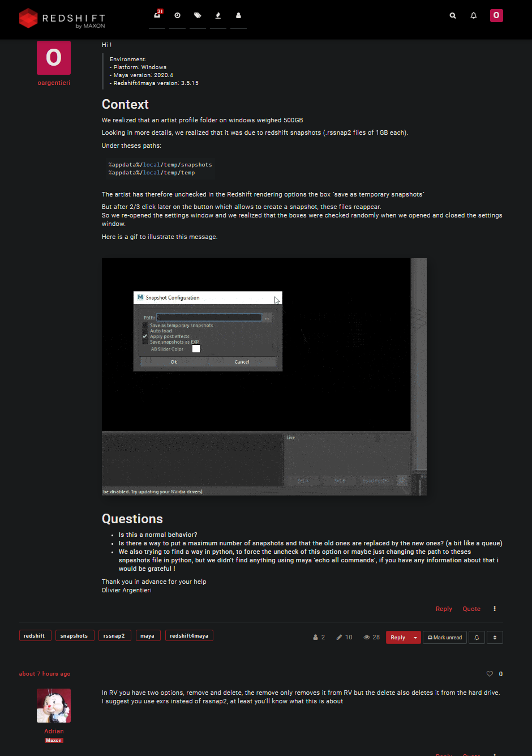Click the posts count pencil icon showing 10
Screen dimensions: 532x756
pos(339,637)
